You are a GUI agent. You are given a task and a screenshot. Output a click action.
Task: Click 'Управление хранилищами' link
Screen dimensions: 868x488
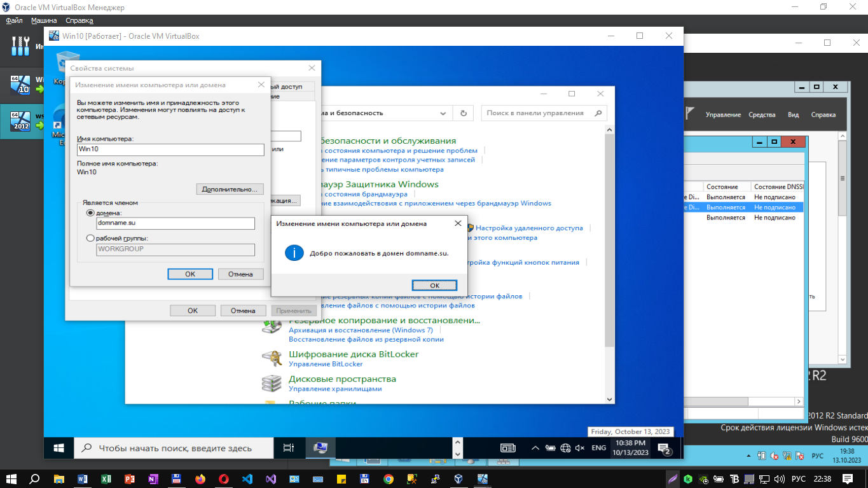click(x=335, y=389)
